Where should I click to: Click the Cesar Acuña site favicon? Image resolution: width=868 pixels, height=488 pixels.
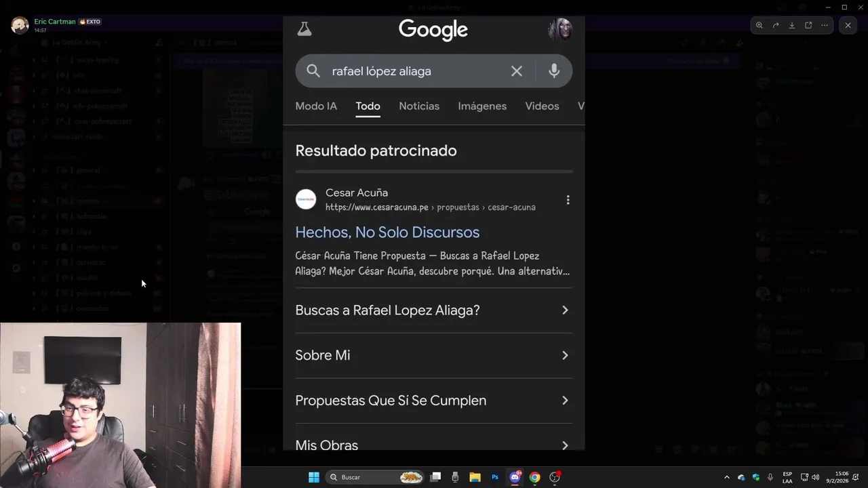tap(306, 199)
